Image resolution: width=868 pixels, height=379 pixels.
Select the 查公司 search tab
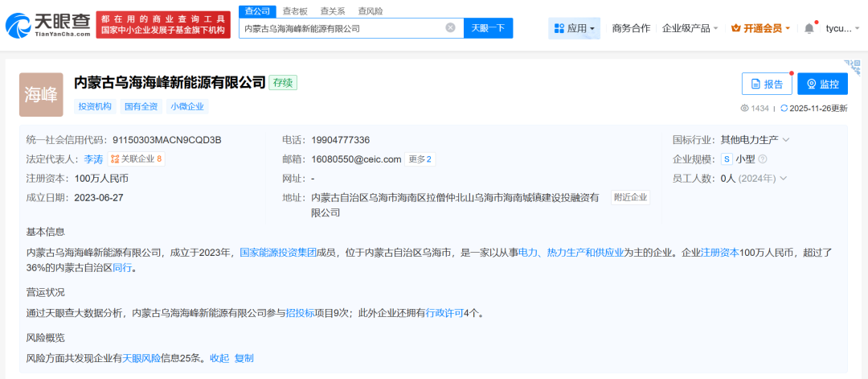256,11
